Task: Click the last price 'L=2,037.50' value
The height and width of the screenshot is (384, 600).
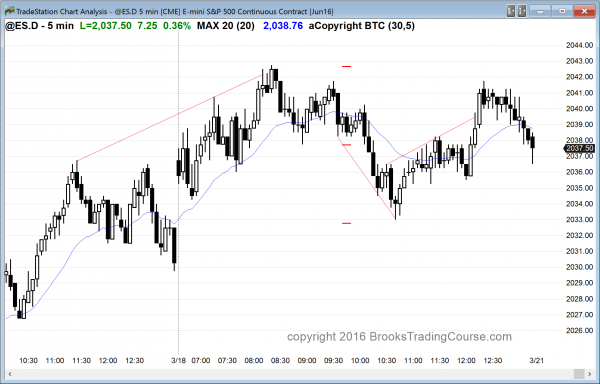Action: 106,26
